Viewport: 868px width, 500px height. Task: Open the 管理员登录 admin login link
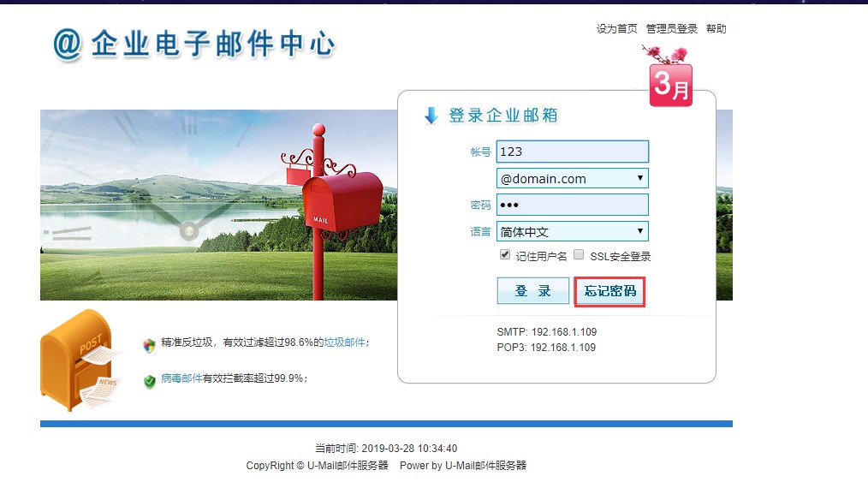[x=671, y=29]
